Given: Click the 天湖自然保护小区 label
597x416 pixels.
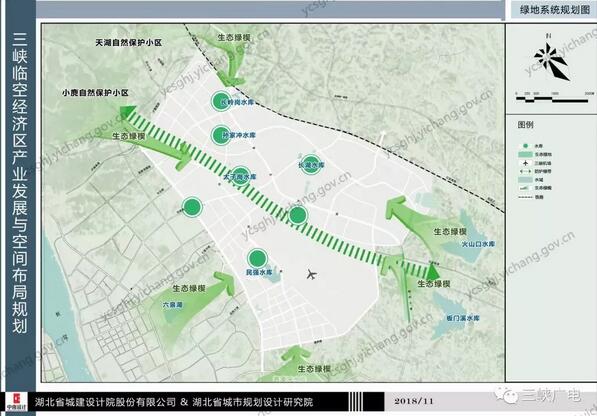Looking at the screenshot, I should (x=128, y=43).
